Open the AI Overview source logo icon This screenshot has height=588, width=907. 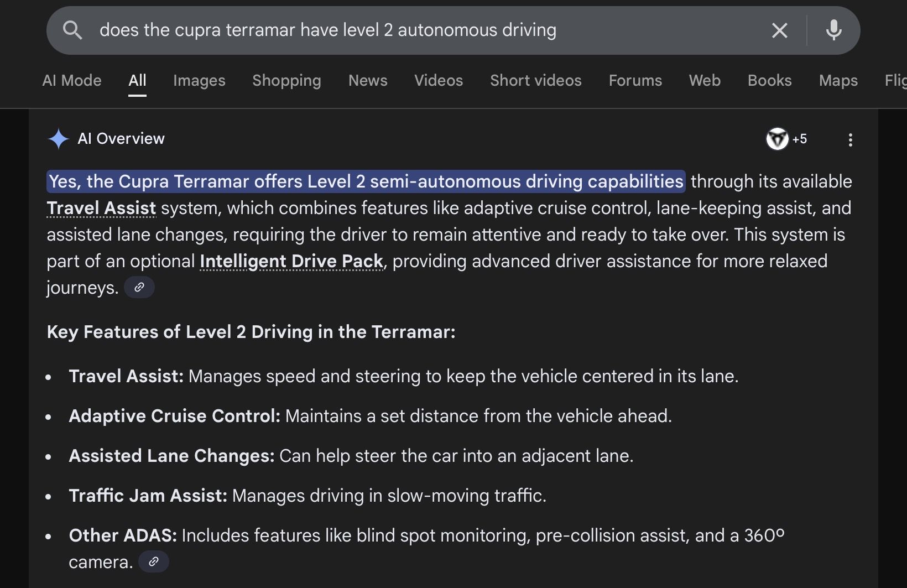coord(776,139)
